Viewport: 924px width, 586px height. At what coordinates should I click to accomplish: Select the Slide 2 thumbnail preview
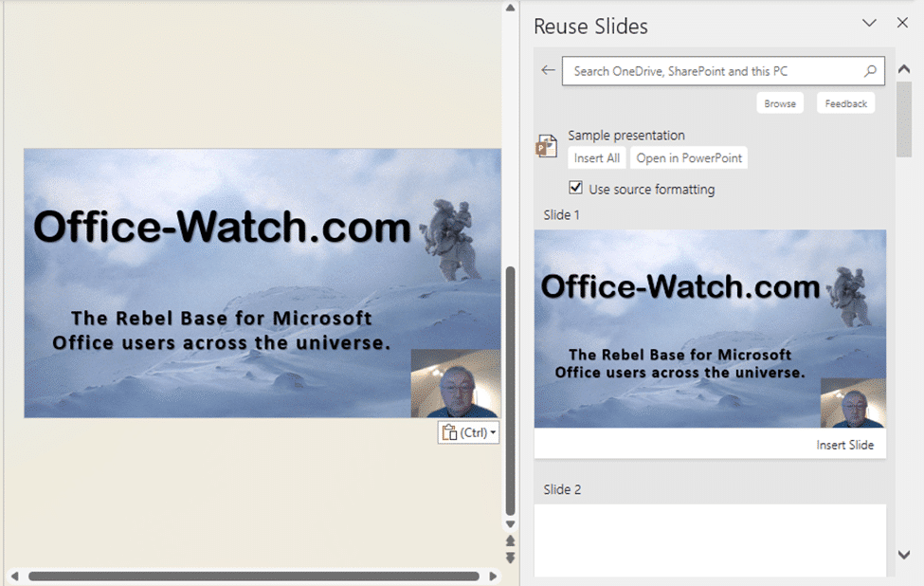[x=710, y=540]
